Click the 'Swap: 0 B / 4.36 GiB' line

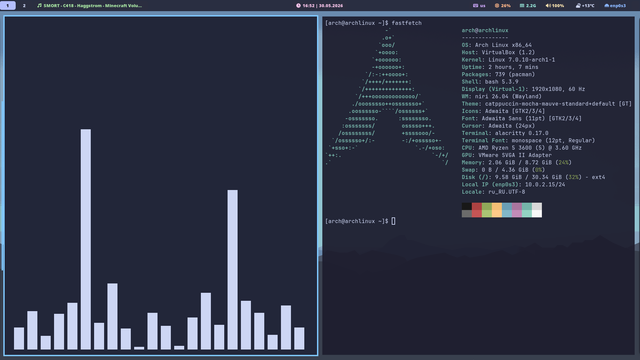[503, 170]
